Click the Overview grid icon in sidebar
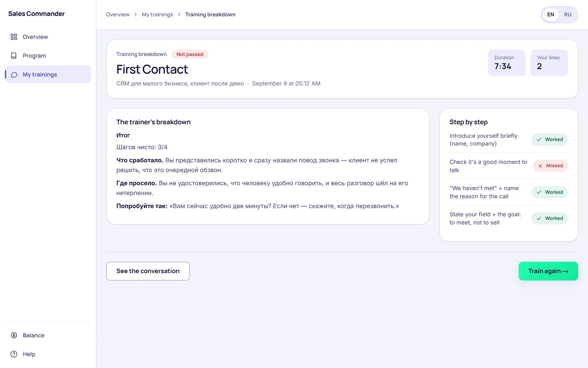588x368 pixels. (x=14, y=37)
